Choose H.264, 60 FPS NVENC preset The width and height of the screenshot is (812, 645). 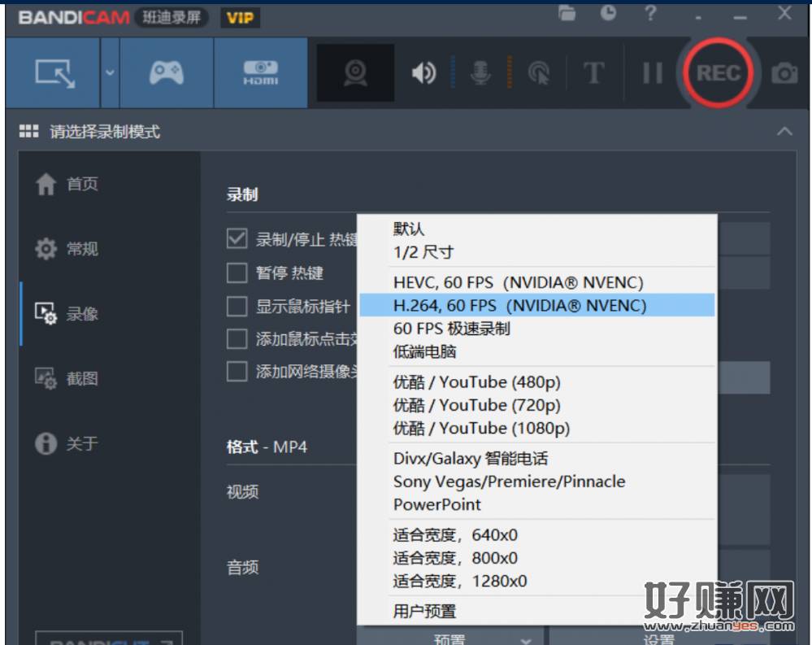(x=520, y=306)
